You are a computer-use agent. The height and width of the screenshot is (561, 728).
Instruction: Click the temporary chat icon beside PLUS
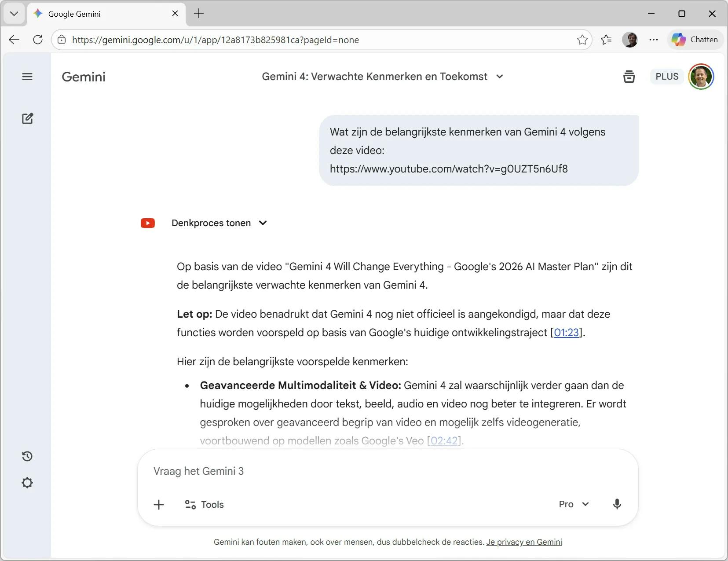point(629,77)
